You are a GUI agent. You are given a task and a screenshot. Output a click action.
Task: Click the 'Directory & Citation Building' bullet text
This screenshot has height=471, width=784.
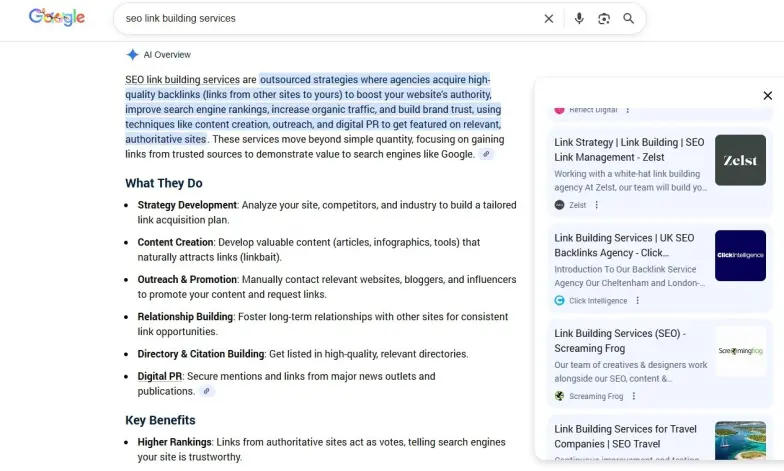[x=200, y=354]
